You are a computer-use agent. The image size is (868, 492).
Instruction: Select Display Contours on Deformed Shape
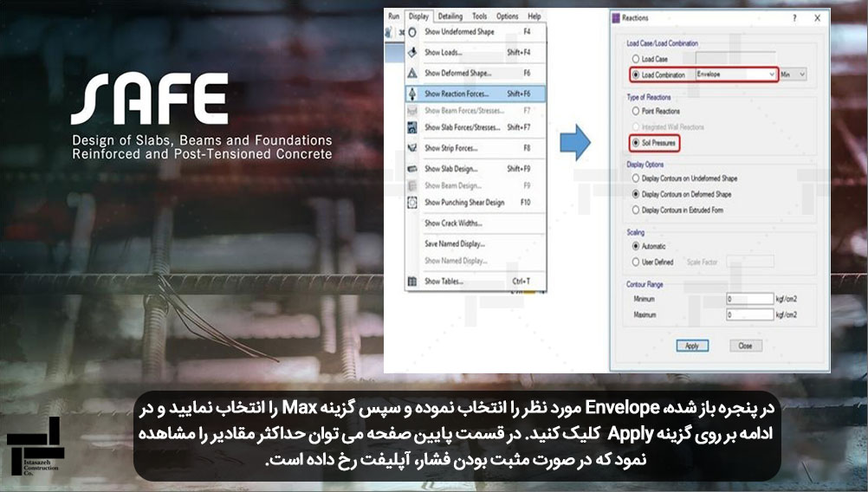point(636,194)
